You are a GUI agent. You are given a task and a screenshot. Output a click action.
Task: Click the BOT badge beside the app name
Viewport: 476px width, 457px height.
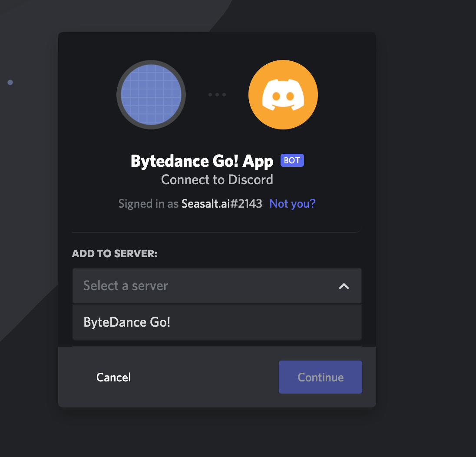[x=292, y=160]
